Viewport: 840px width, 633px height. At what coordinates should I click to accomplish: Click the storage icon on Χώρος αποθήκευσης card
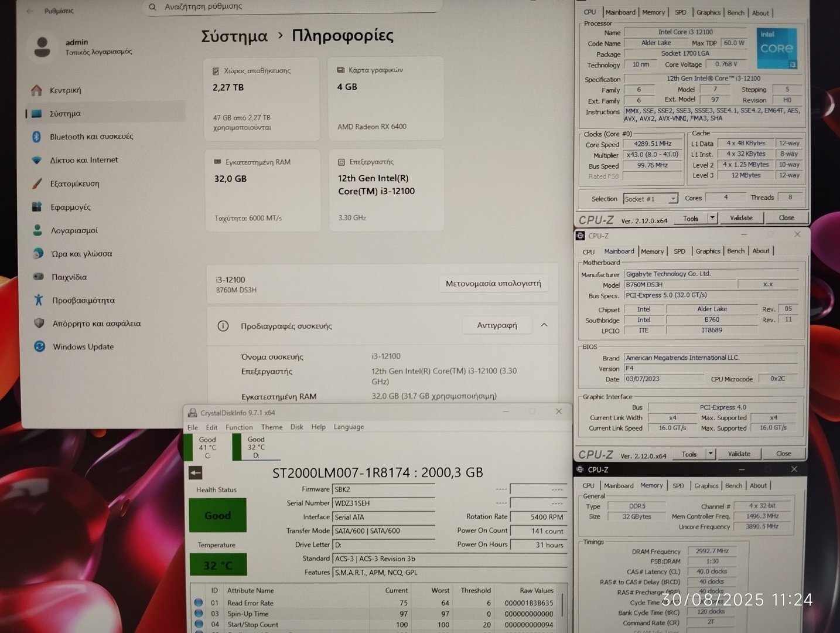coord(216,71)
